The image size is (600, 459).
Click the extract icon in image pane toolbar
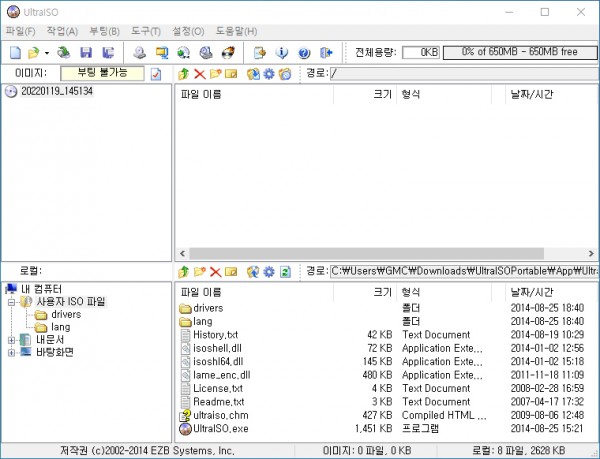[x=253, y=73]
